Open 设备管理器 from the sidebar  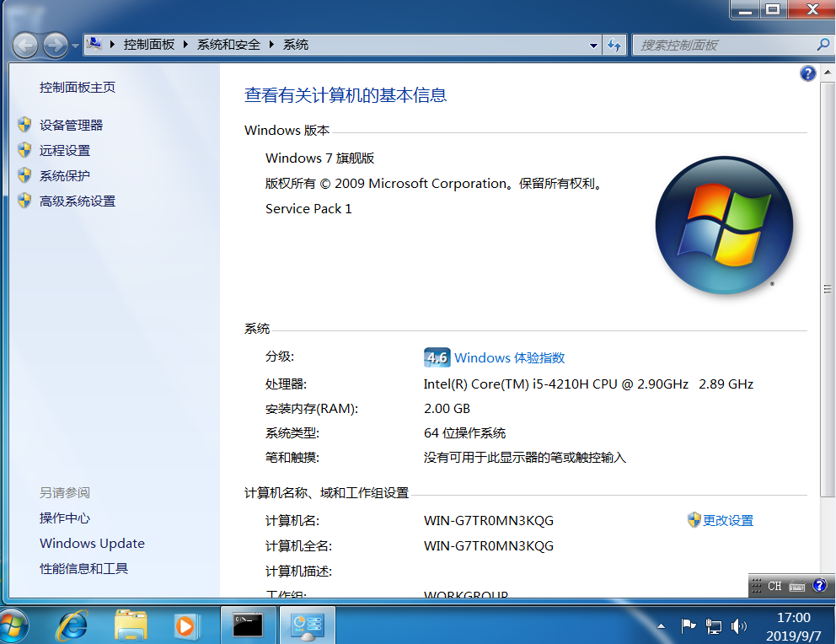(x=71, y=126)
